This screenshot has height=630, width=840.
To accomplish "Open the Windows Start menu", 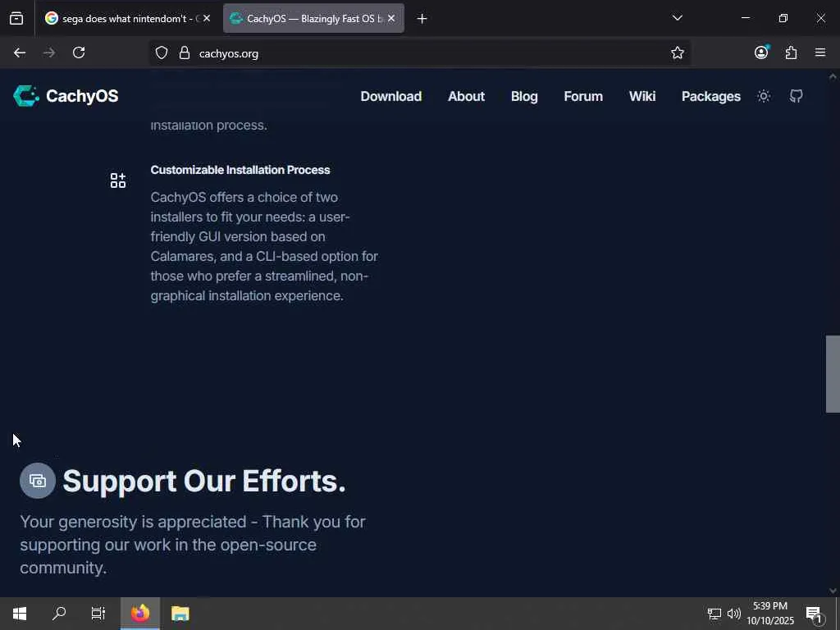I will [20, 614].
